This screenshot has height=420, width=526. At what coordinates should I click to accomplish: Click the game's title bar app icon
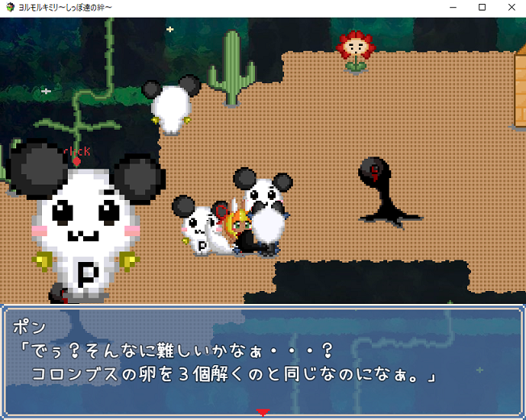point(10,7)
